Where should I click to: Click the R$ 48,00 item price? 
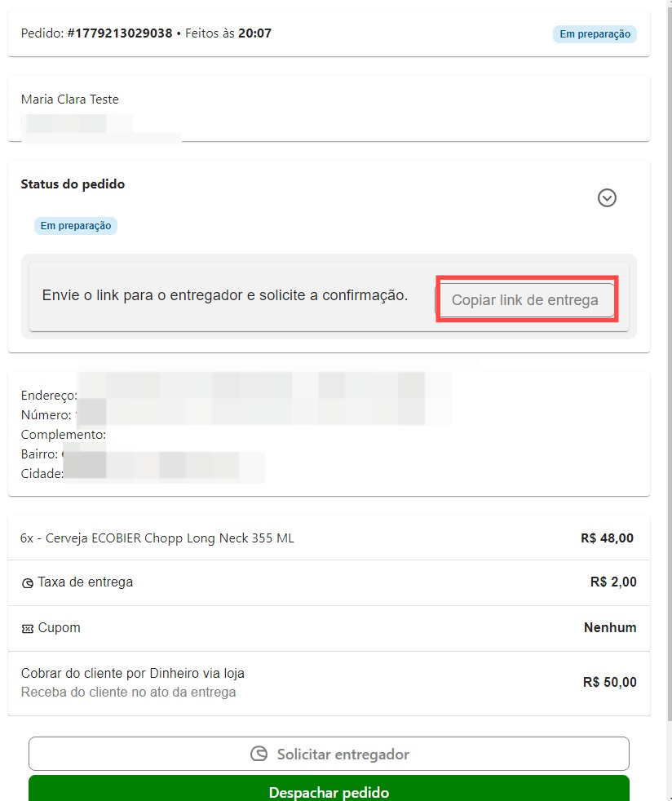tap(607, 538)
